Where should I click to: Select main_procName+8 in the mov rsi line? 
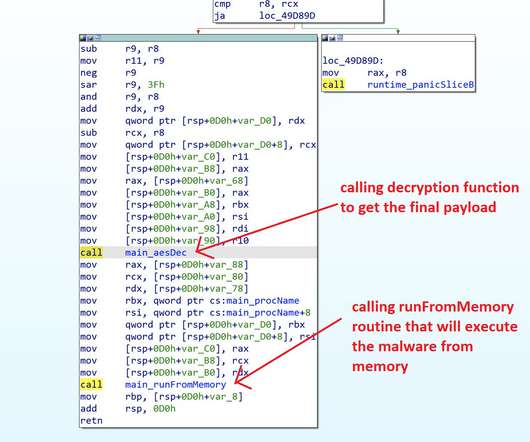tap(268, 313)
